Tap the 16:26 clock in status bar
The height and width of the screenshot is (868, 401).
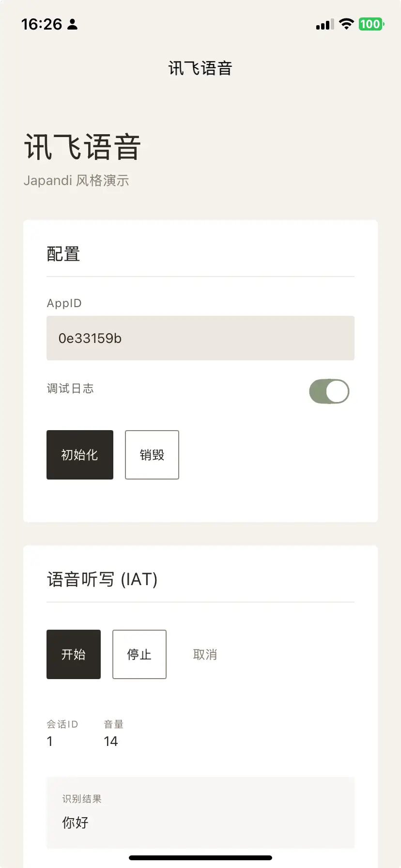click(42, 24)
